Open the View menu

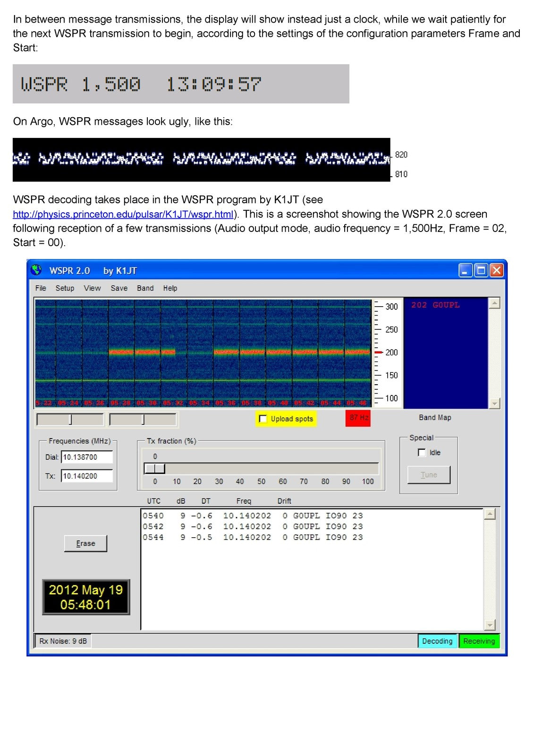[92, 288]
